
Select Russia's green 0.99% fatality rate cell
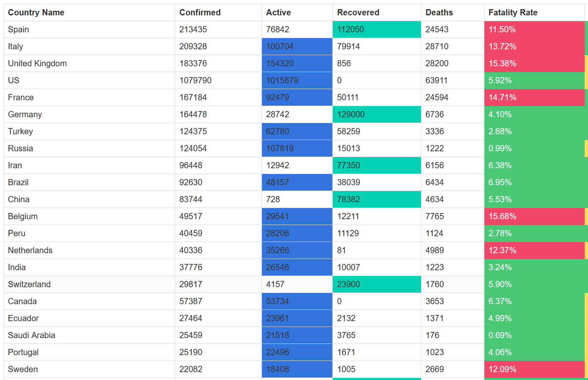point(534,148)
